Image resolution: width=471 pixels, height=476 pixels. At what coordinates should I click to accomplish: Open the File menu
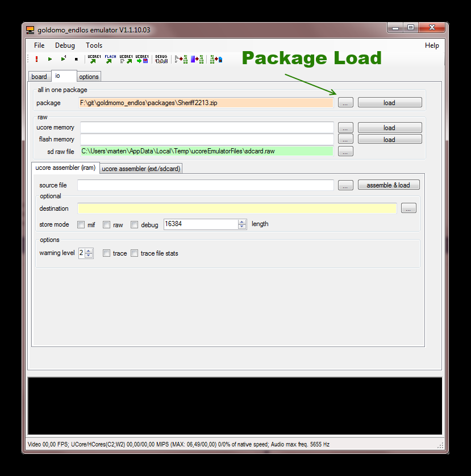(x=39, y=45)
